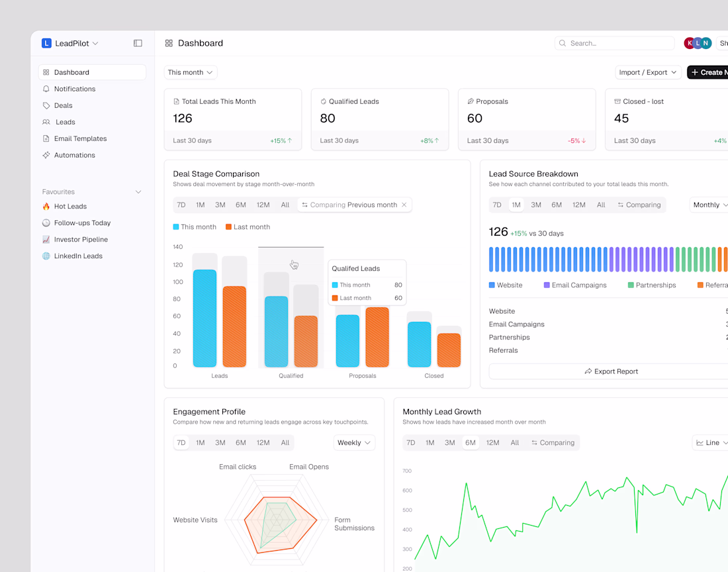Image resolution: width=728 pixels, height=572 pixels.
Task: Click the Proposals card pen icon
Action: click(471, 101)
